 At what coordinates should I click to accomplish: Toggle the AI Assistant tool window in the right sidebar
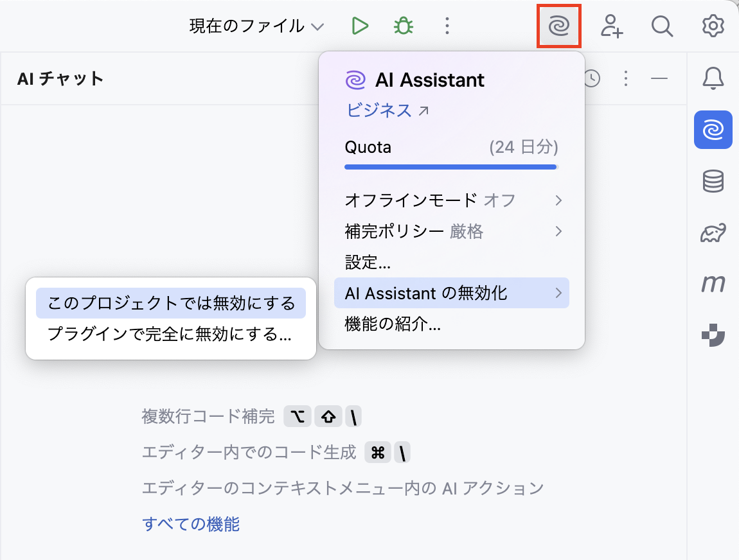pos(713,130)
